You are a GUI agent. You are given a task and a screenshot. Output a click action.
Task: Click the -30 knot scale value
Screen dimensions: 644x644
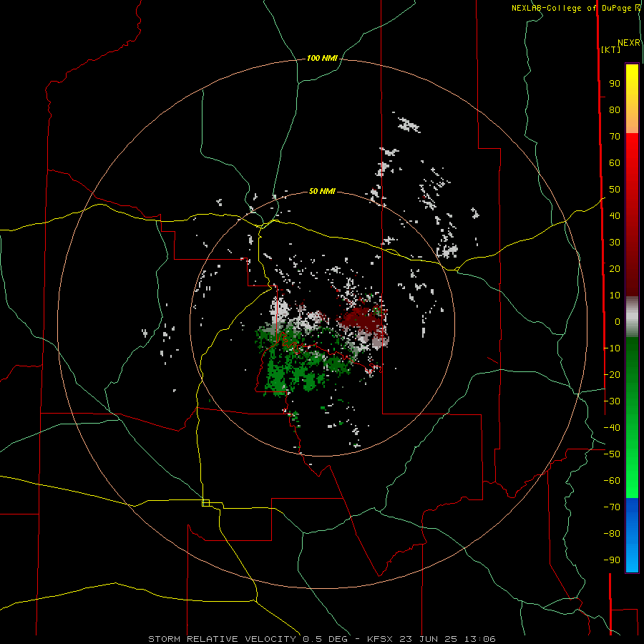pyautogui.click(x=612, y=401)
